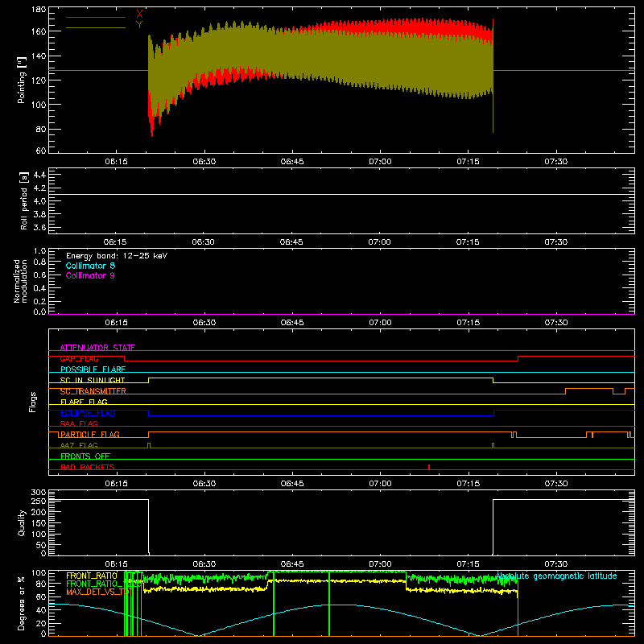
Task: Click 07:00 tick under the Pointing plot
Action: [x=380, y=162]
